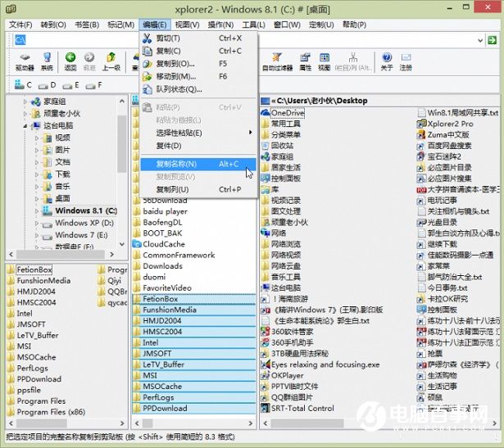Select drive E in the drive bar
The width and height of the screenshot is (504, 448).
click(70, 85)
